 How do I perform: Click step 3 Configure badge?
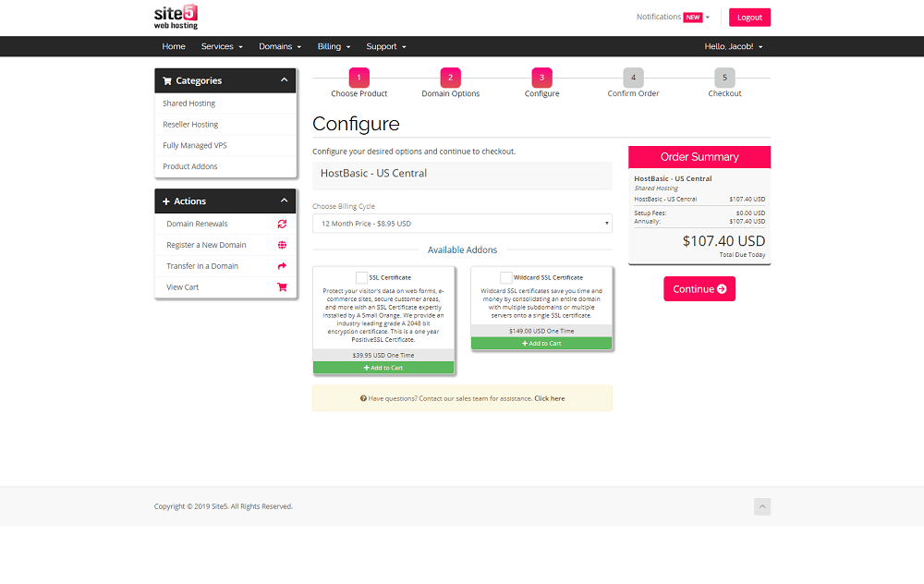coord(541,78)
